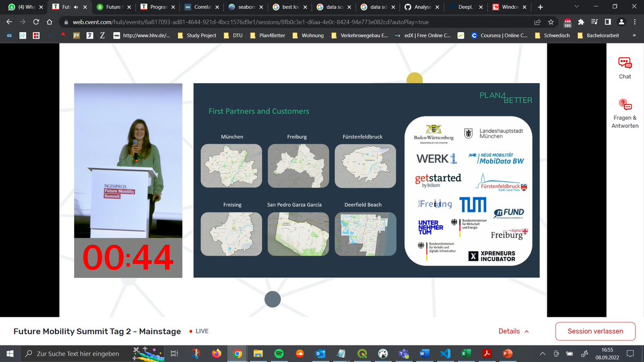
Task: Bookmark this page with star icon
Action: pyautogui.click(x=551, y=23)
